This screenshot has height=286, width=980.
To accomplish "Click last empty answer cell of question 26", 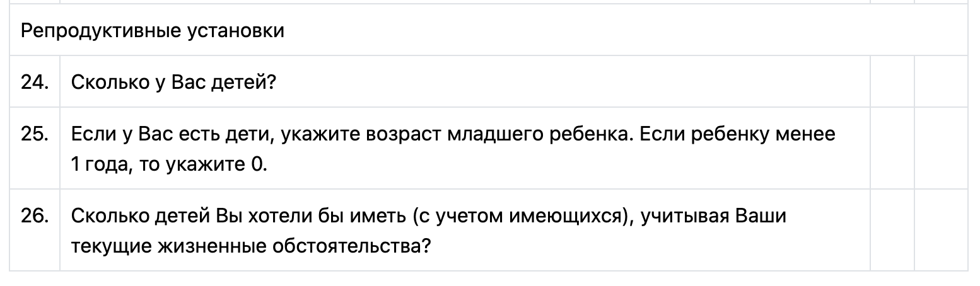I will click(940, 230).
